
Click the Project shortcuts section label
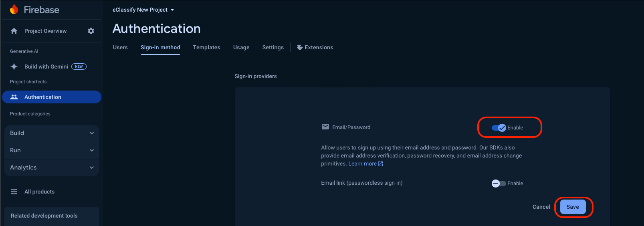click(28, 82)
